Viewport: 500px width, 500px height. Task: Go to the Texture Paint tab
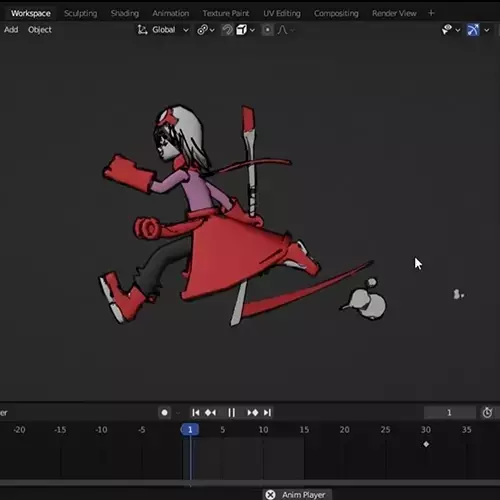coord(226,13)
